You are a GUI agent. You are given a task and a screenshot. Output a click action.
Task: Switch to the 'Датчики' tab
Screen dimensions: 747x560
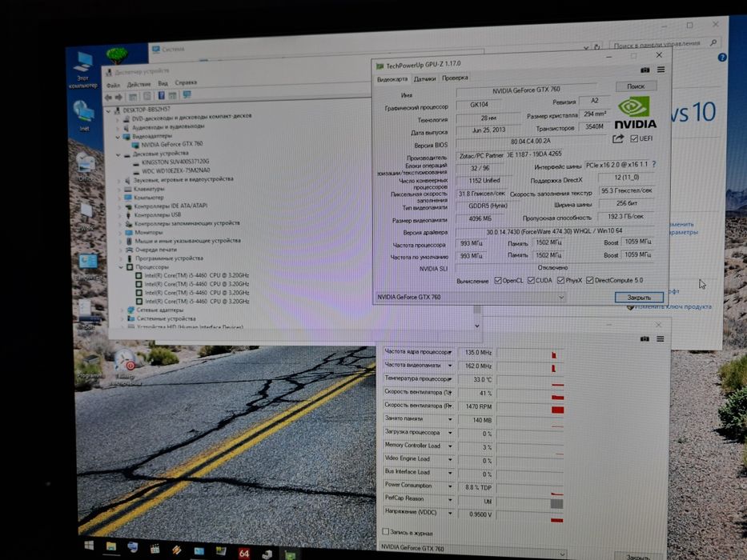click(424, 78)
